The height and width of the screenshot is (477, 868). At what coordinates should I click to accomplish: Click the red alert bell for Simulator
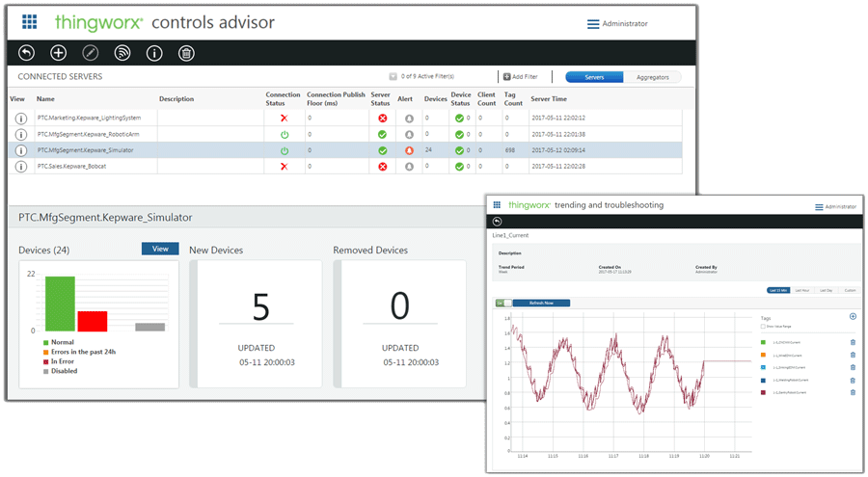click(409, 150)
